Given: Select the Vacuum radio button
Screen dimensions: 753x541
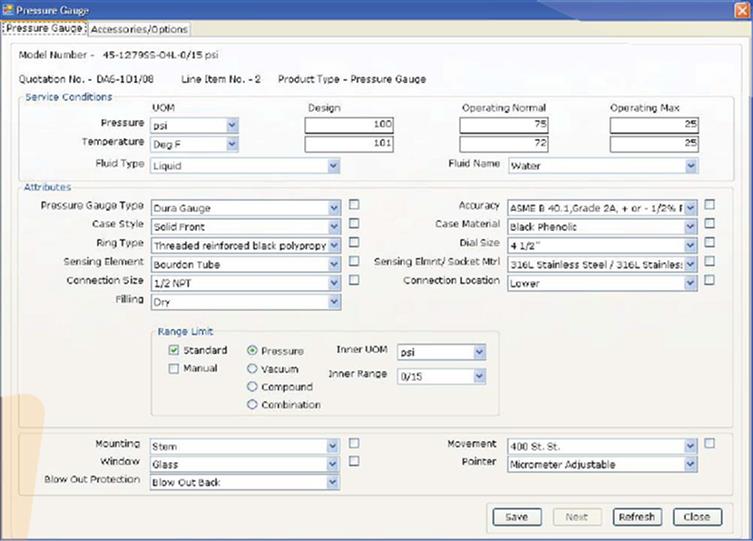Looking at the screenshot, I should coord(252,369).
